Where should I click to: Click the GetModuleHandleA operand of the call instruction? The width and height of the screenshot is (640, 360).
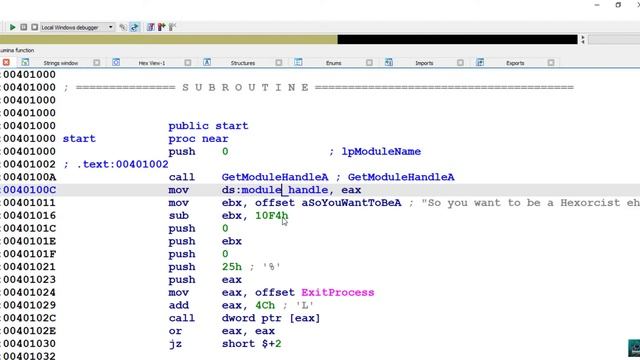tap(275, 177)
